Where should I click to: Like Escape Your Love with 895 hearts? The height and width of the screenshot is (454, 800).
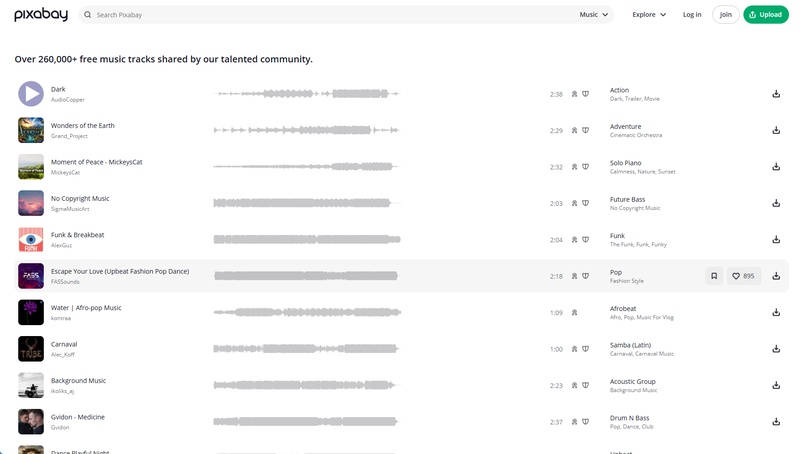click(743, 276)
